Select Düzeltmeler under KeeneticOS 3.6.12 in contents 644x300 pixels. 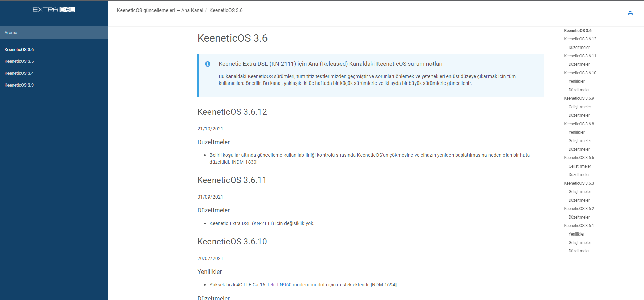point(579,48)
